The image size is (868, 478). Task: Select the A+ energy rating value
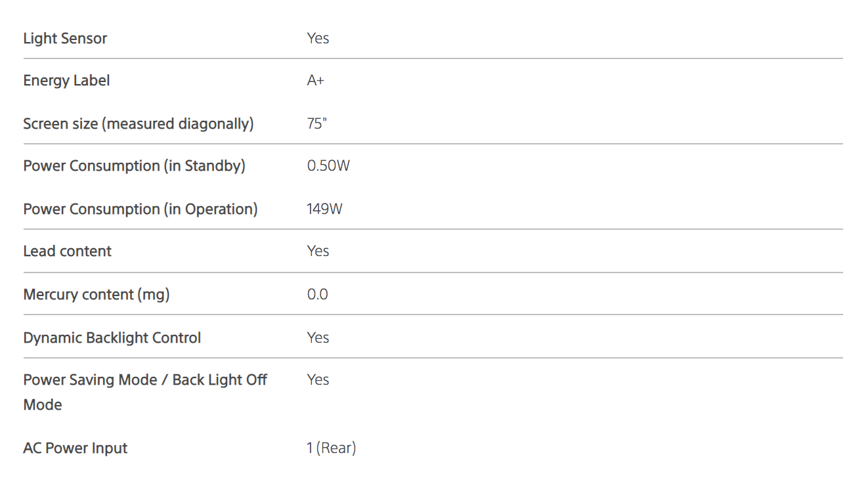point(316,81)
